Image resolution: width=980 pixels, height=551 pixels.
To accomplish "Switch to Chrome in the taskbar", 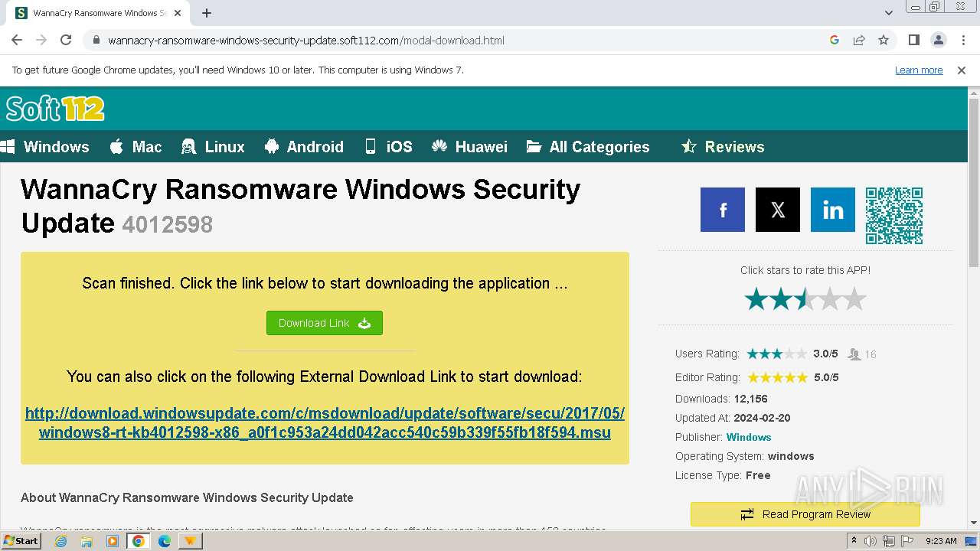I will [x=139, y=541].
